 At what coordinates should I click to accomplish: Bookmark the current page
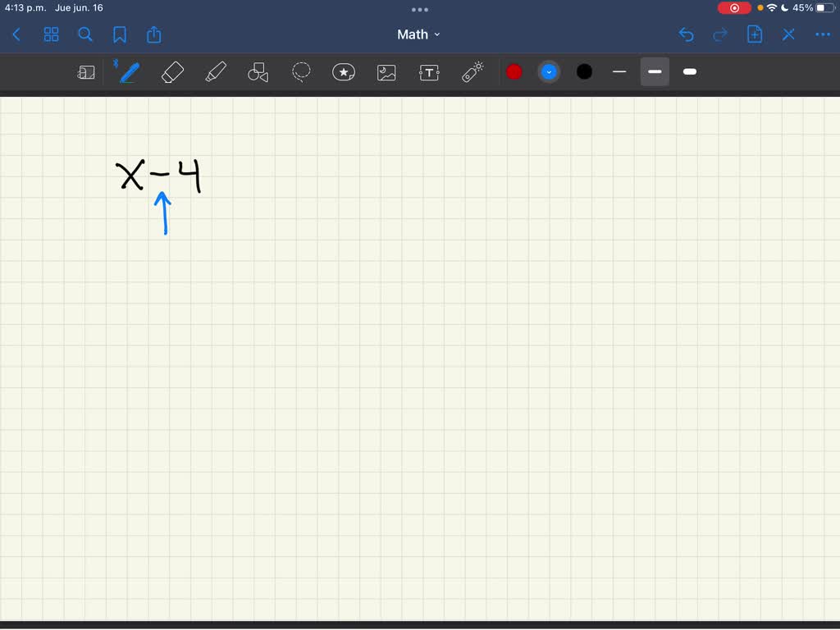120,34
